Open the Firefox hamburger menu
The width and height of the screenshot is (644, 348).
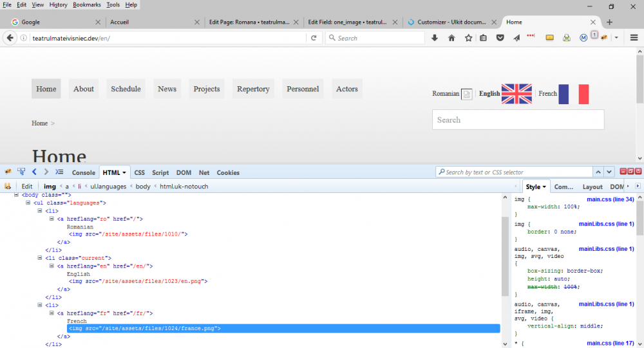(634, 38)
